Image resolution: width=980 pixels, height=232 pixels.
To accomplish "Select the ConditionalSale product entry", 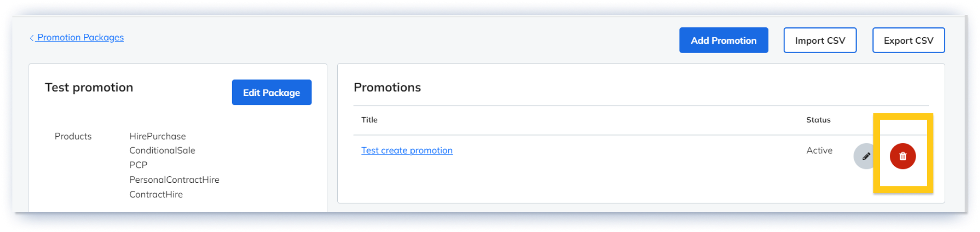I will point(162,150).
